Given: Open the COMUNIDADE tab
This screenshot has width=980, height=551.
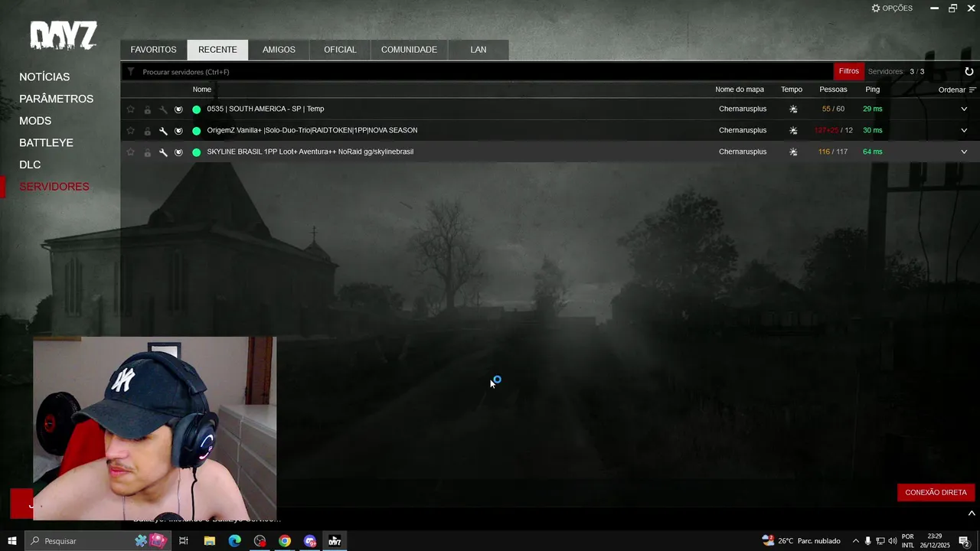Looking at the screenshot, I should tap(409, 50).
